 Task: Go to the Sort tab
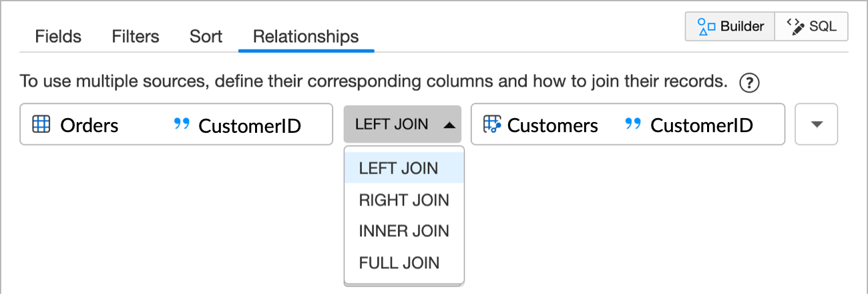coord(206,36)
